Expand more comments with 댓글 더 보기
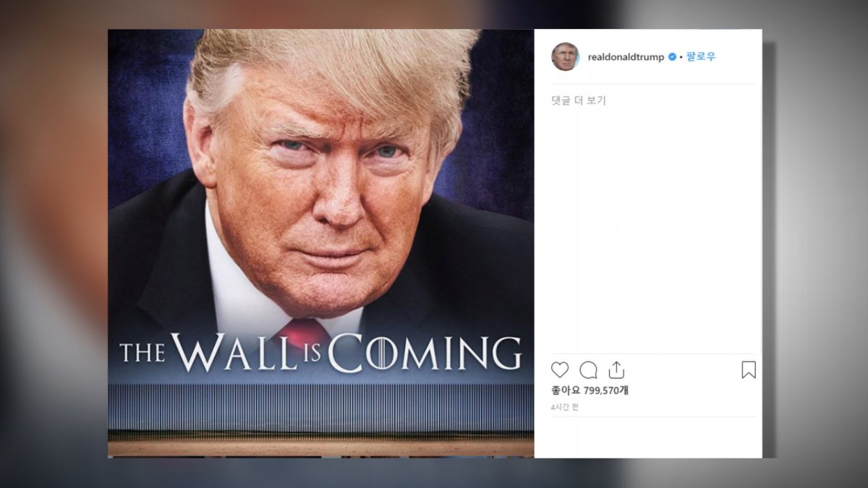 point(579,100)
